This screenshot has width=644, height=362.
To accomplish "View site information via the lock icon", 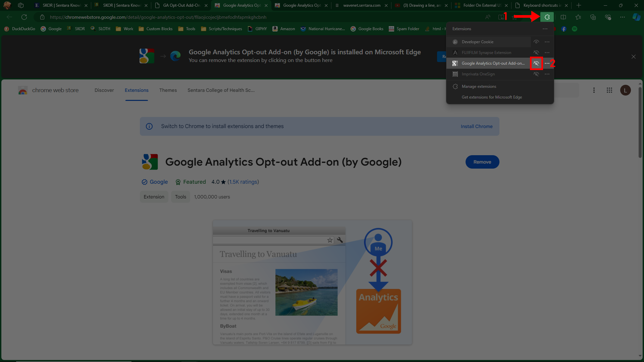I will (42, 17).
